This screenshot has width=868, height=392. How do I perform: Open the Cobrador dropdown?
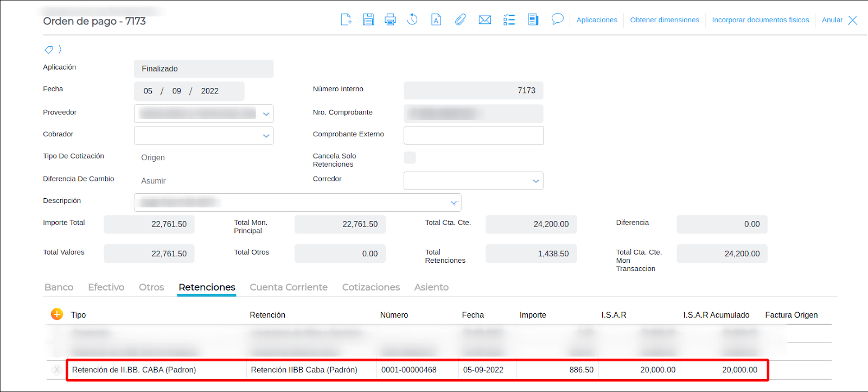266,136
